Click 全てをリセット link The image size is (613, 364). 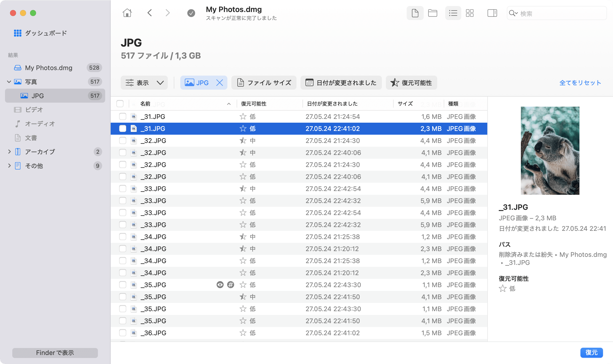point(580,83)
